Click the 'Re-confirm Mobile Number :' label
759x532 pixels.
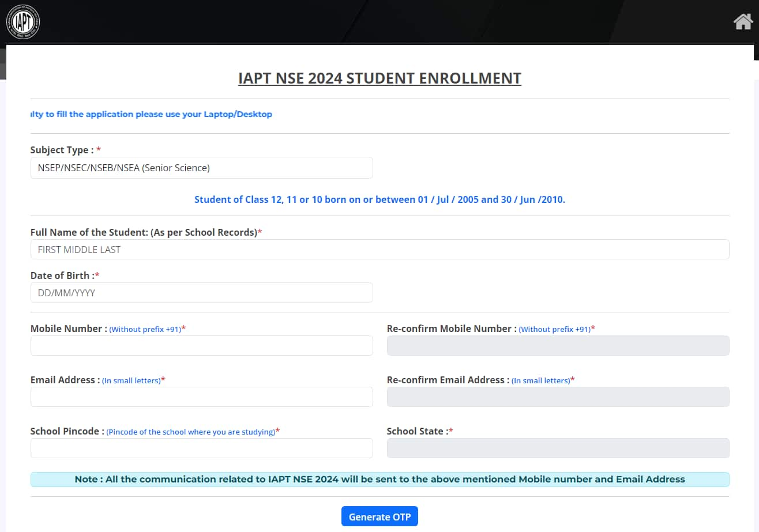click(452, 329)
